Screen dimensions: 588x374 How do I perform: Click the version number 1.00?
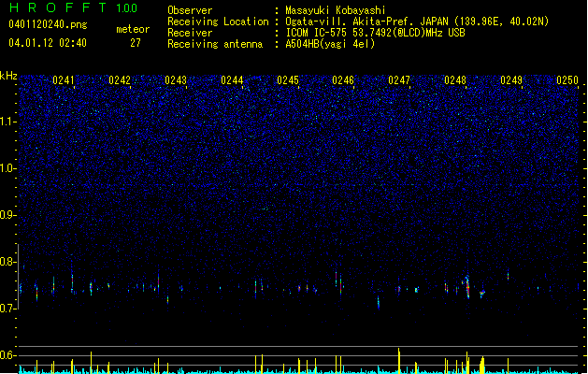tap(127, 7)
